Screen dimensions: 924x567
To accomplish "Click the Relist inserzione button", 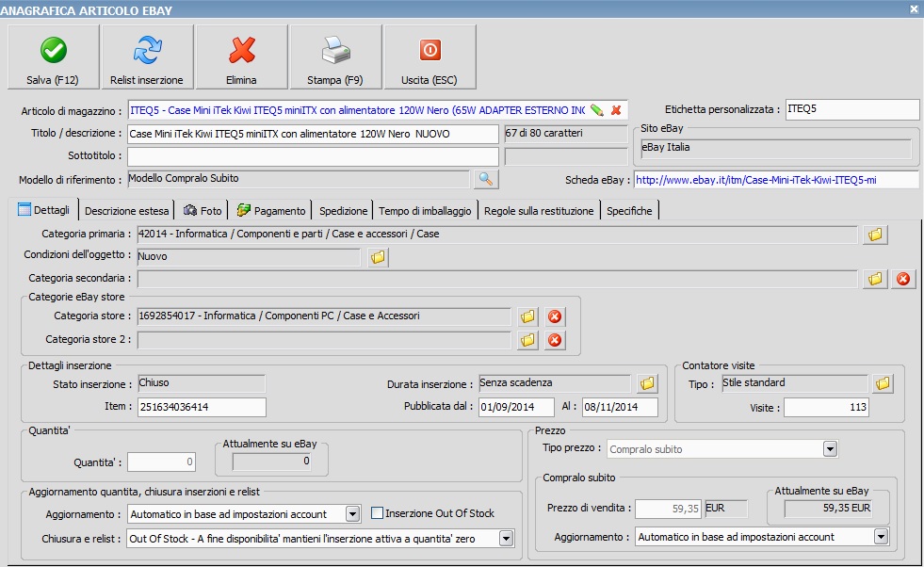I will [x=147, y=57].
